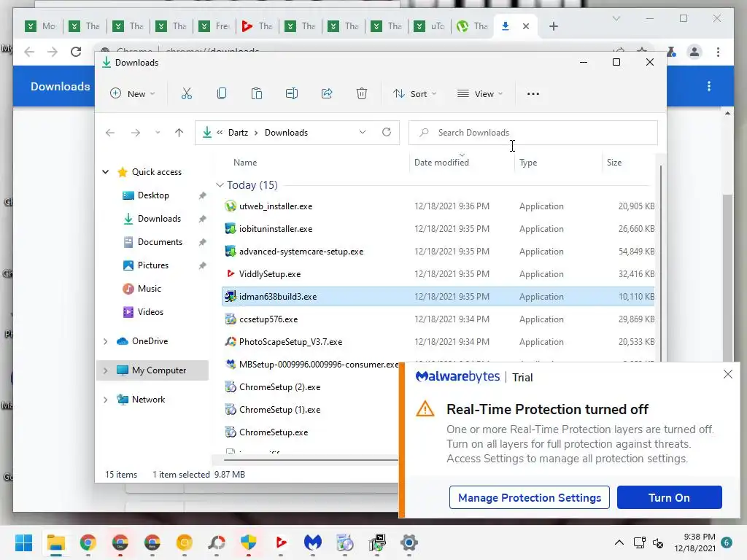Image resolution: width=747 pixels, height=560 pixels.
Task: Show hidden system tray icons
Action: click(619, 542)
